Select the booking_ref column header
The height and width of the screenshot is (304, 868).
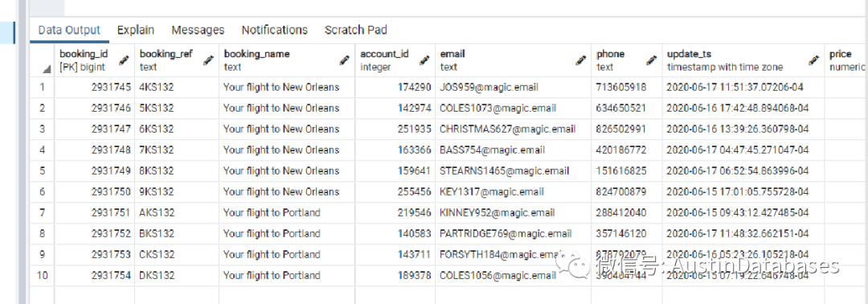click(x=177, y=60)
